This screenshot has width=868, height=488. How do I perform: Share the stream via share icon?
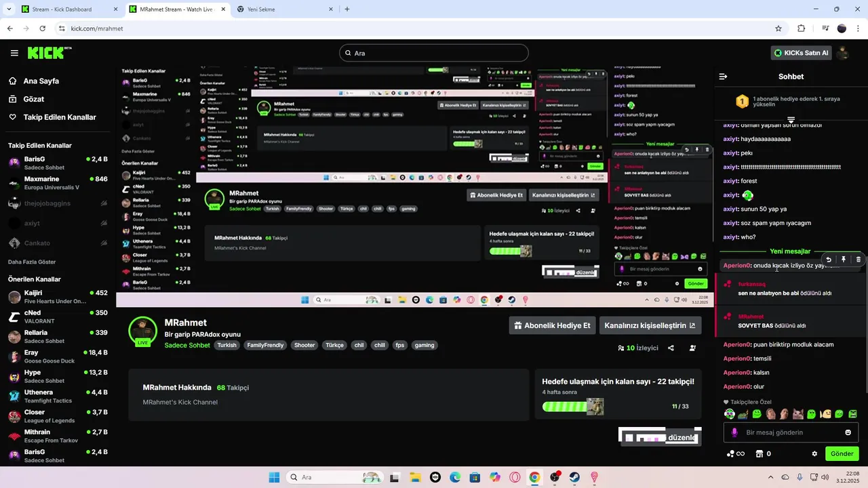point(671,348)
